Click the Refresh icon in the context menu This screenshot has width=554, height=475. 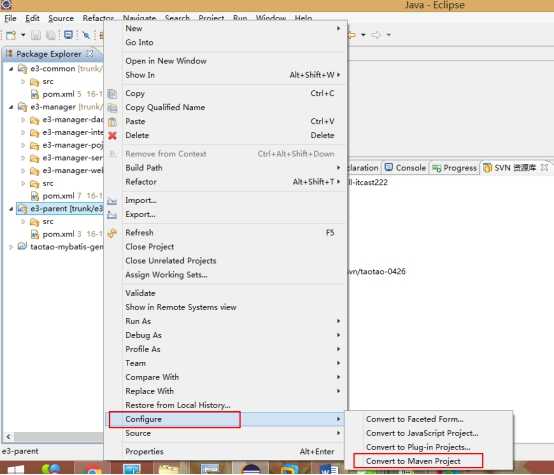click(112, 233)
